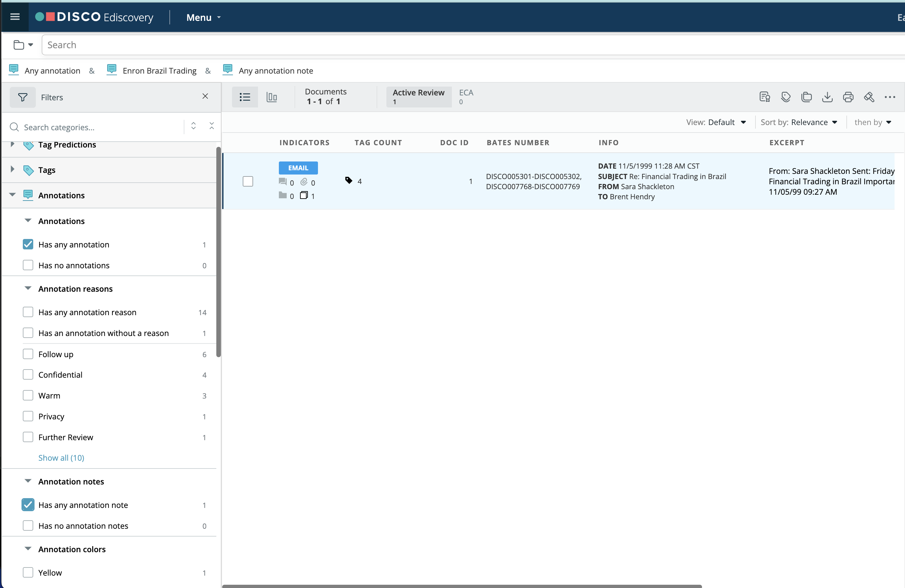
Task: Open the Menu dropdown
Action: click(203, 18)
